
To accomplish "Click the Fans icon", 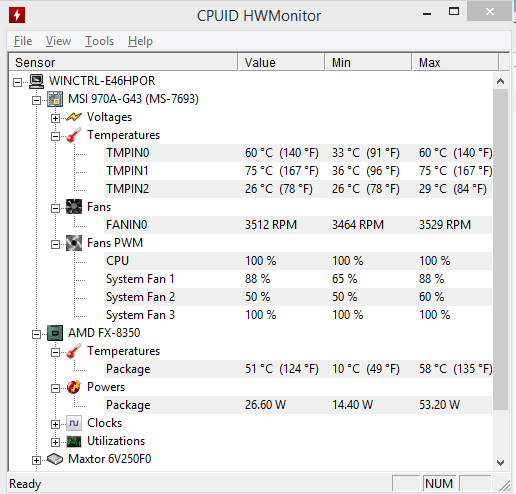I will 74,207.
